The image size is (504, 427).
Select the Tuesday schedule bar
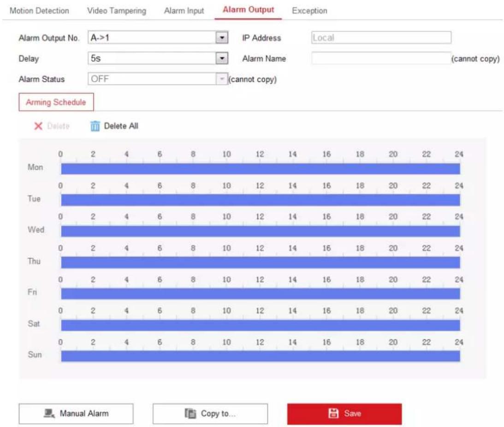[x=261, y=200]
